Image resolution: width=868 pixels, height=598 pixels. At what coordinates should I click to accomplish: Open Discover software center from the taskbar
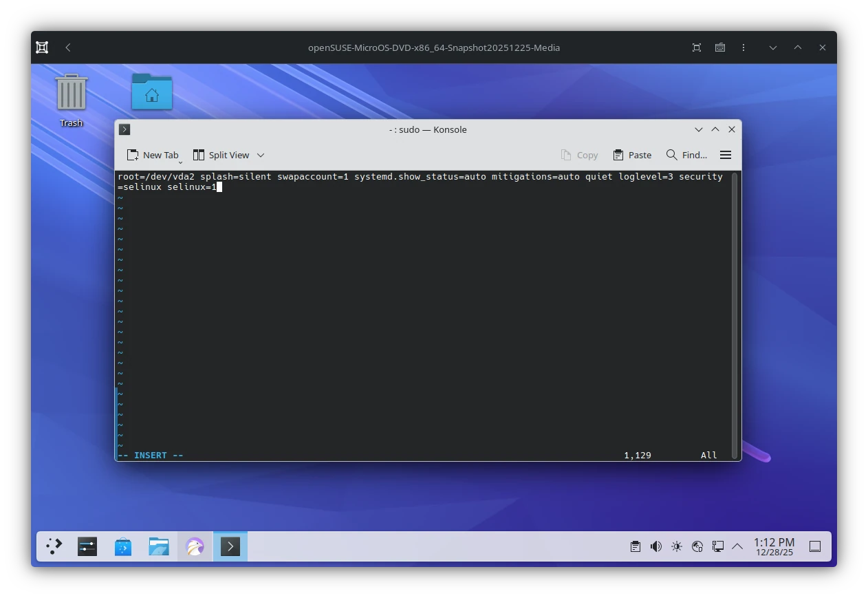click(x=123, y=546)
